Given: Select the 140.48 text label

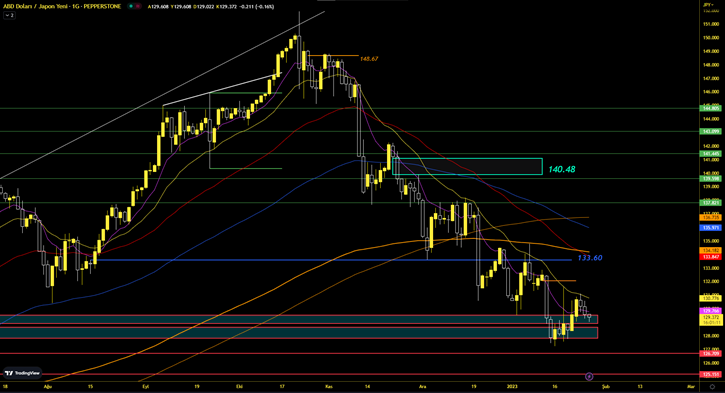Looking at the screenshot, I should [x=562, y=169].
